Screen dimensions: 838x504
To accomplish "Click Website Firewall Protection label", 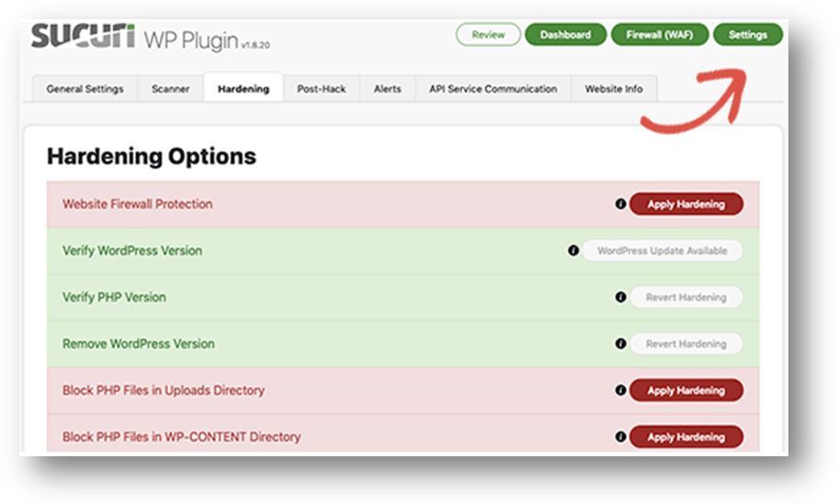I will (x=137, y=204).
